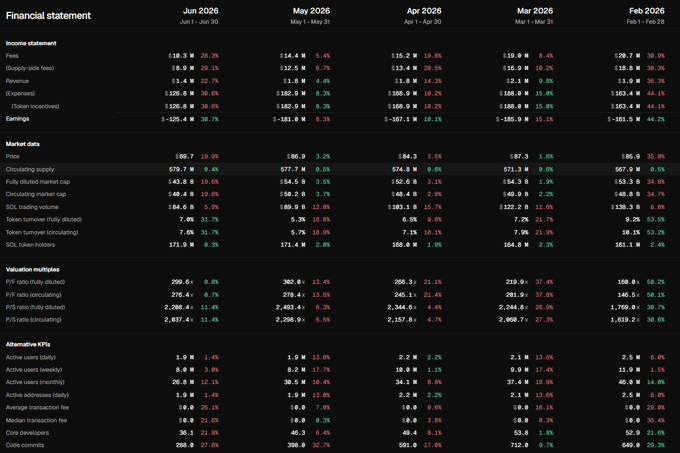Click Code commits row label

pos(25,445)
